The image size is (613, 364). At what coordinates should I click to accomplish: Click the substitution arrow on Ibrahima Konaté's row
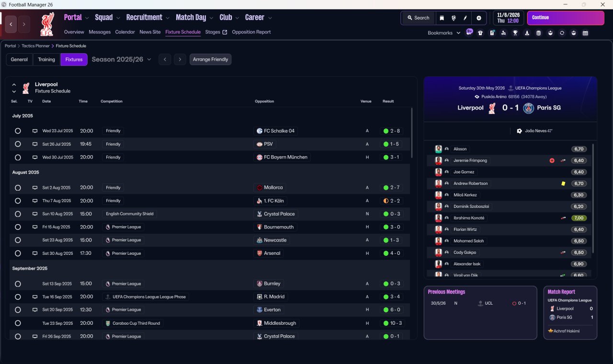pyautogui.click(x=563, y=218)
